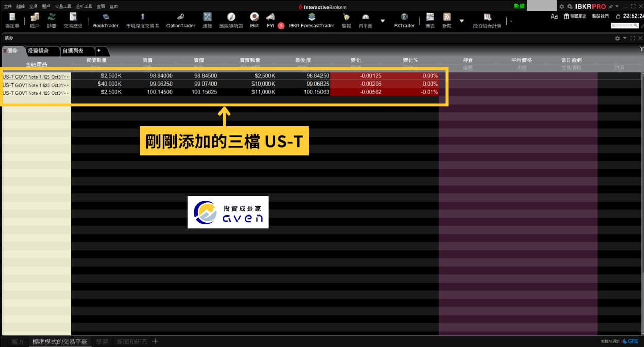
Task: Switch to 魔方 bottom tab
Action: (18, 341)
